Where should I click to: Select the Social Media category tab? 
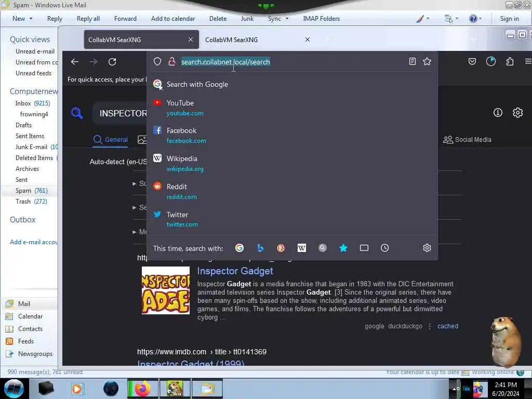click(x=467, y=139)
